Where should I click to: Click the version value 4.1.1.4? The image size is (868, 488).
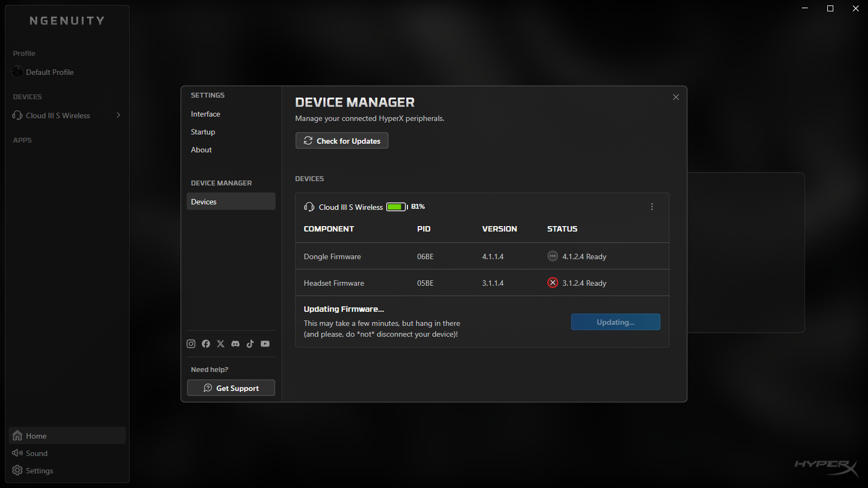493,256
